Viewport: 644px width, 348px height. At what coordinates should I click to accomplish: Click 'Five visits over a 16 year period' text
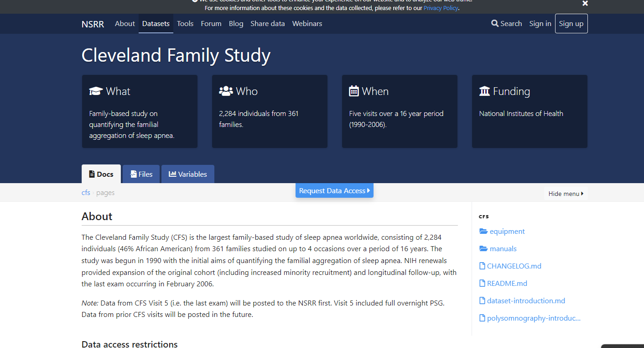[x=396, y=119]
